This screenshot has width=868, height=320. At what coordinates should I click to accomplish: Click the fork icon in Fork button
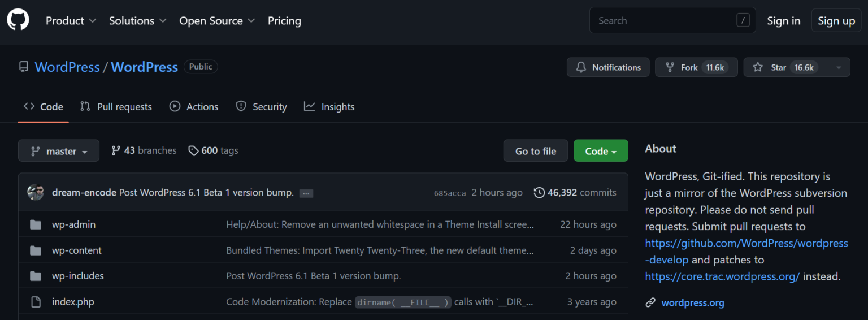point(670,67)
